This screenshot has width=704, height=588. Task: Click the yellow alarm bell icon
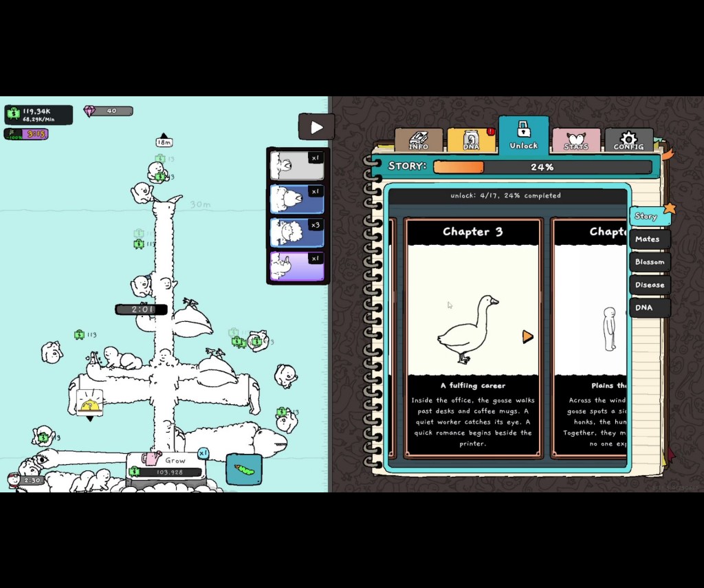89,404
